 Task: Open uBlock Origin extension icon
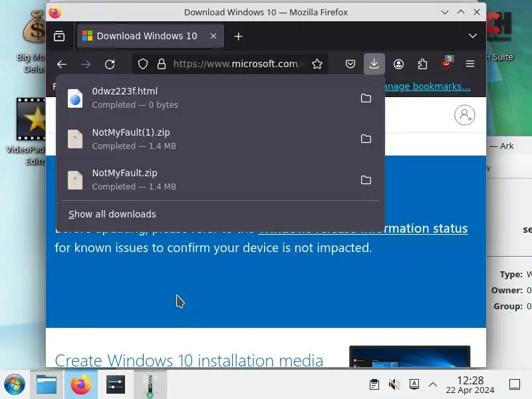(x=446, y=63)
